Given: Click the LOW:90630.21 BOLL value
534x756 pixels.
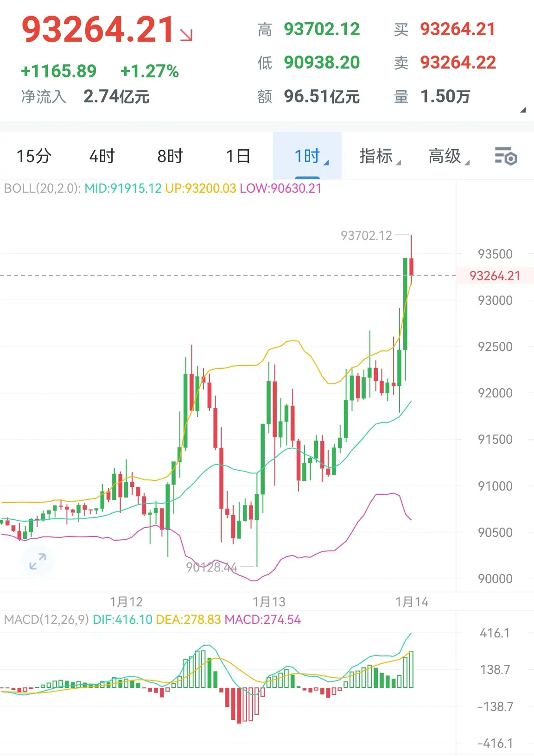Looking at the screenshot, I should point(280,189).
